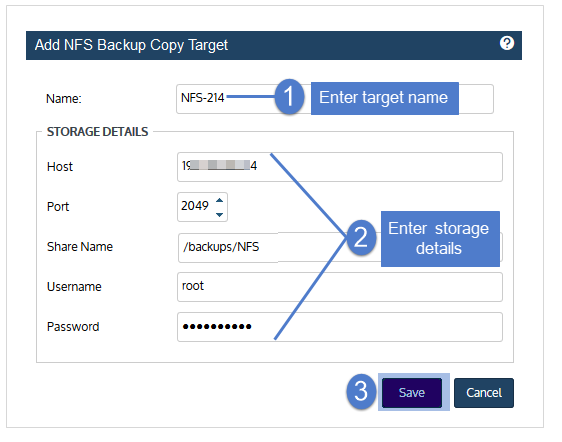The image size is (562, 442).
Task: Click the numbered step 1 circle marker
Action: [289, 97]
